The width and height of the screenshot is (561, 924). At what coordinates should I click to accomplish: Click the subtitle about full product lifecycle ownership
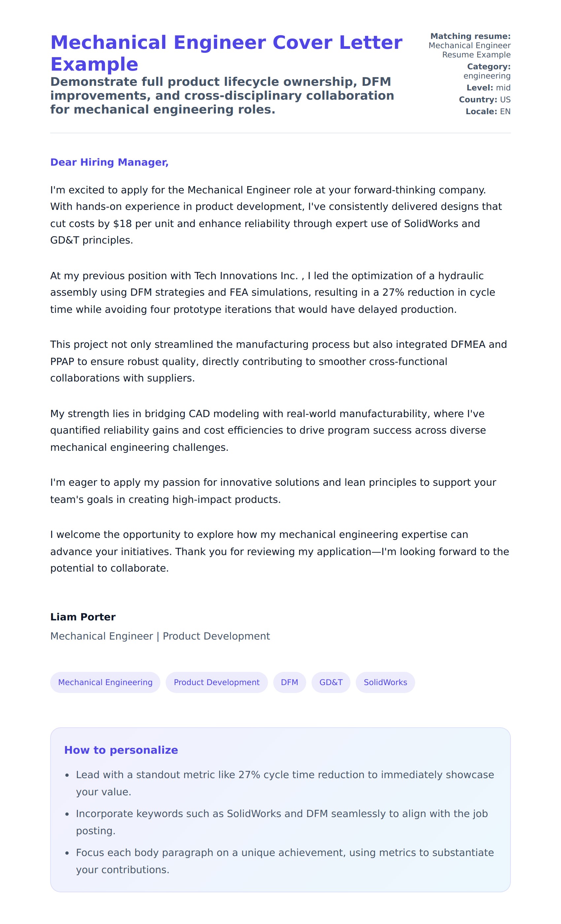point(222,95)
